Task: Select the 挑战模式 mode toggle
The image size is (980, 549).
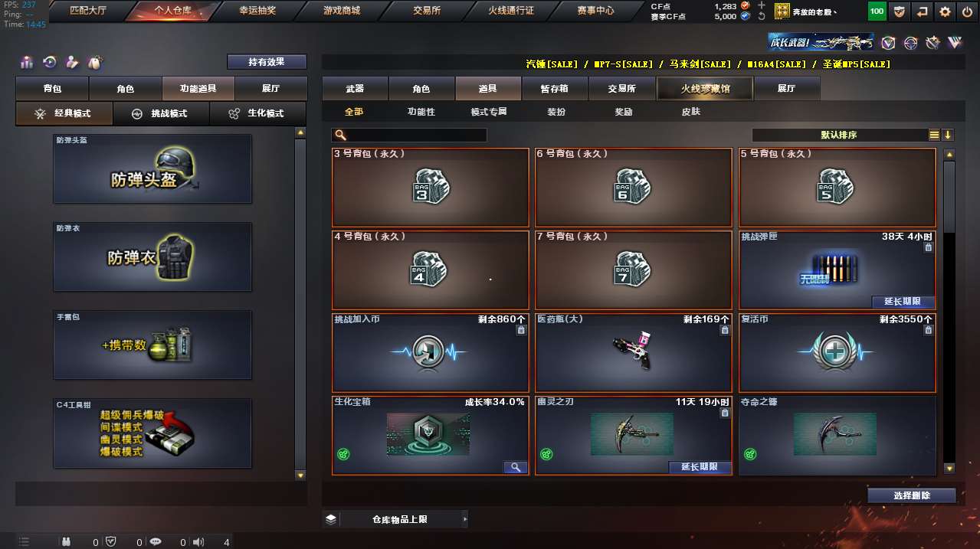Action: [161, 113]
